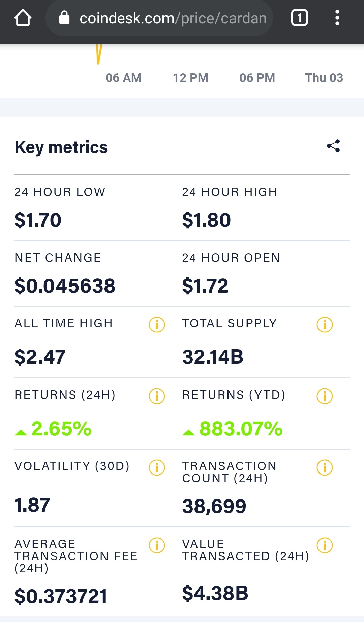The image size is (364, 622).
Task: Tap the site security lock icon
Action: [x=64, y=18]
